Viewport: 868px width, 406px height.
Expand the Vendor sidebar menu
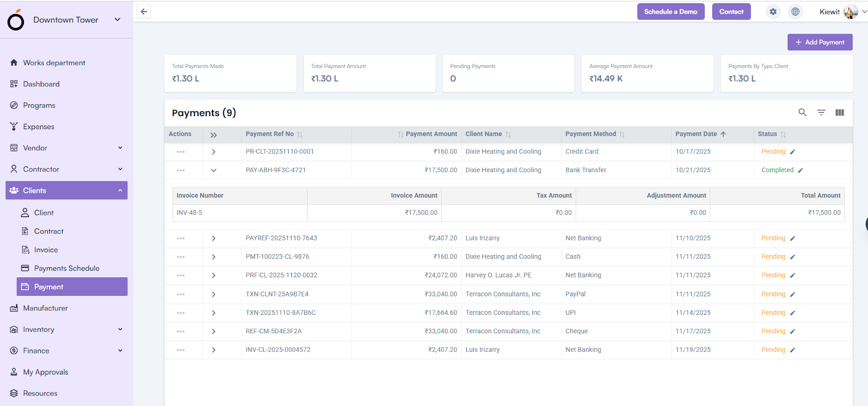pos(120,148)
